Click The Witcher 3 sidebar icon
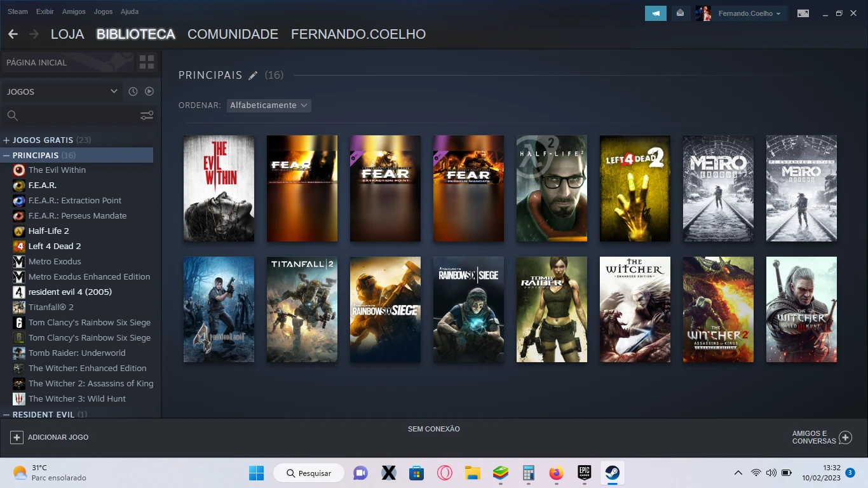Screen dimensions: 868x488 click(x=19, y=398)
